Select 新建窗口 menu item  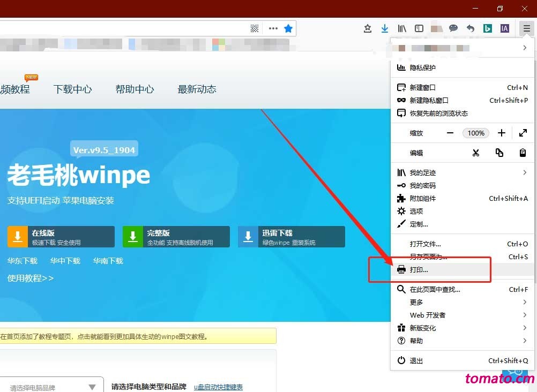pyautogui.click(x=461, y=88)
